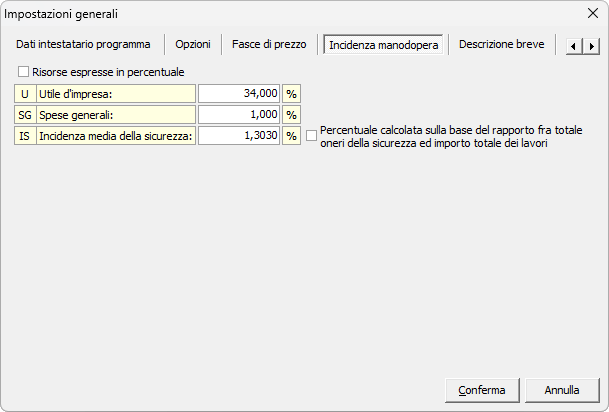Click the percent button for Incidenza sicurezza
The height and width of the screenshot is (412, 609).
click(292, 136)
